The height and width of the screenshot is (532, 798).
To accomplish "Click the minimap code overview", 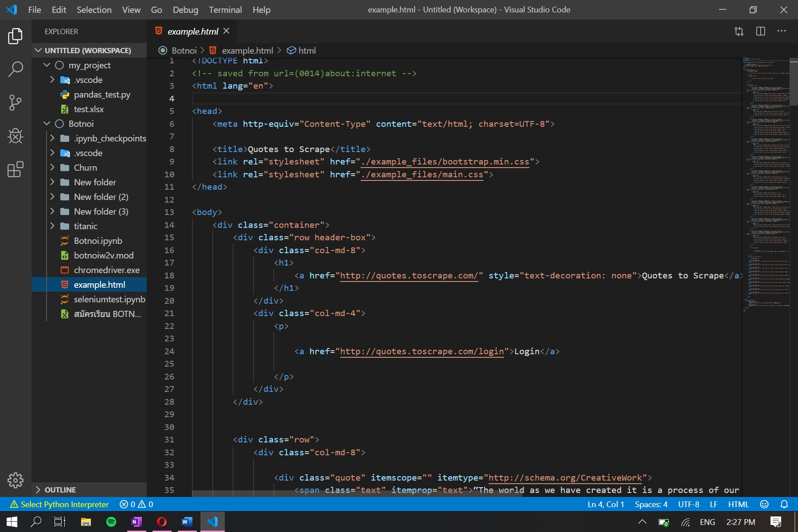I will [766, 177].
